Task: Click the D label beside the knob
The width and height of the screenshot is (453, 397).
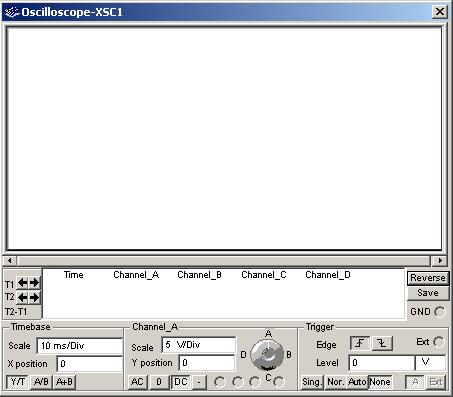Action: (x=243, y=355)
